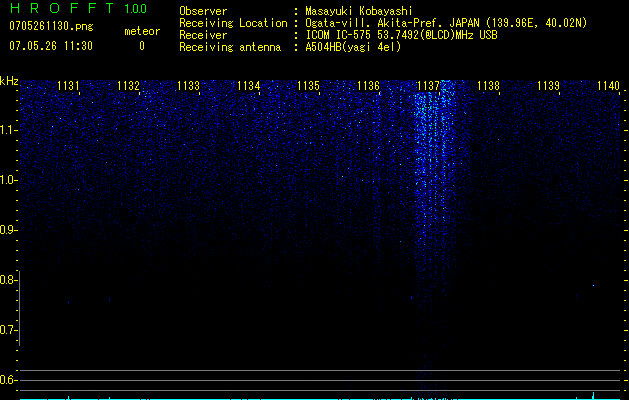Click the Receiver field label
The image size is (629, 400).
203,35
